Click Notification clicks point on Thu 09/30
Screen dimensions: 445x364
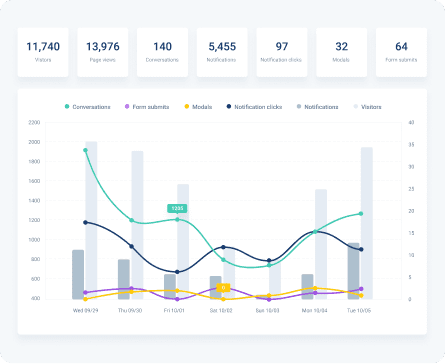pos(131,246)
